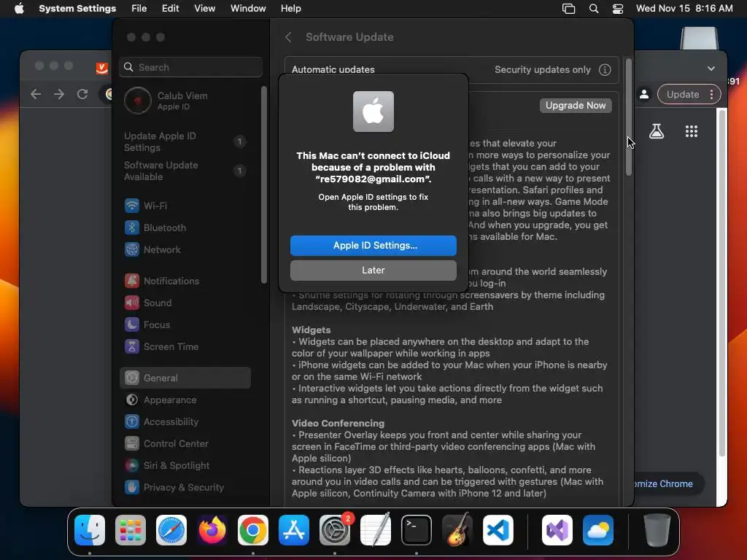Click Chrome's Update button

683,94
